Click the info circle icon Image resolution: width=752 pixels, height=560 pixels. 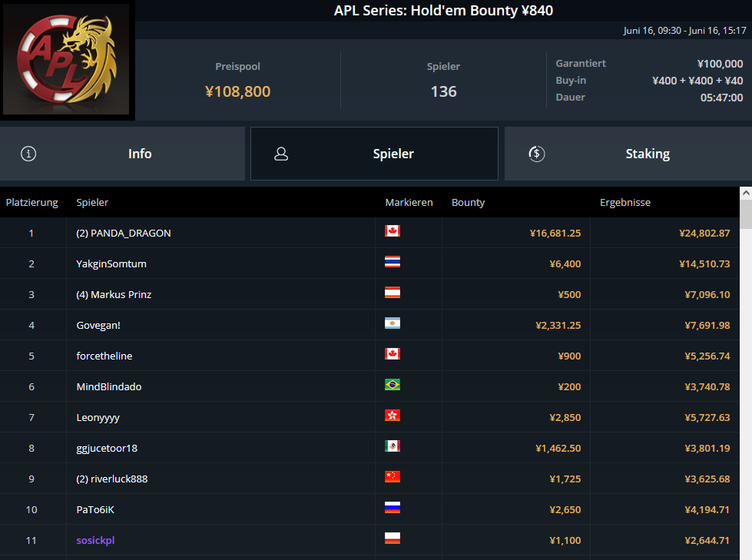coord(28,154)
